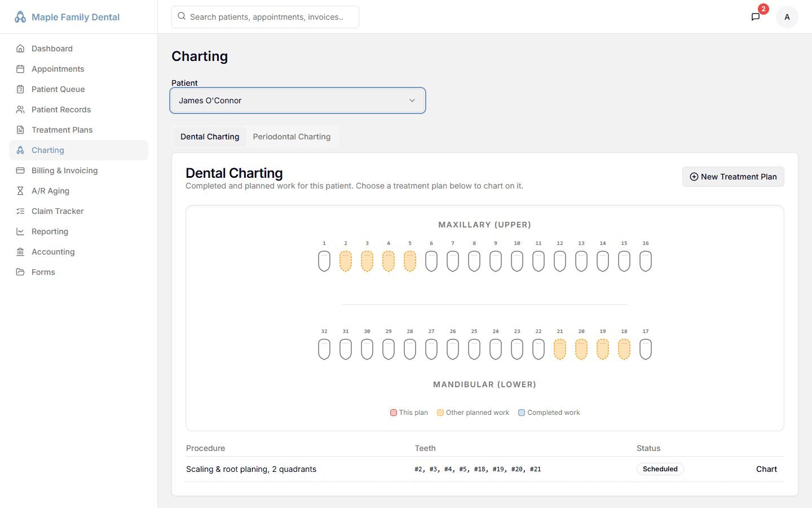The height and width of the screenshot is (508, 812).
Task: Select upper tooth number 8
Action: point(474,261)
